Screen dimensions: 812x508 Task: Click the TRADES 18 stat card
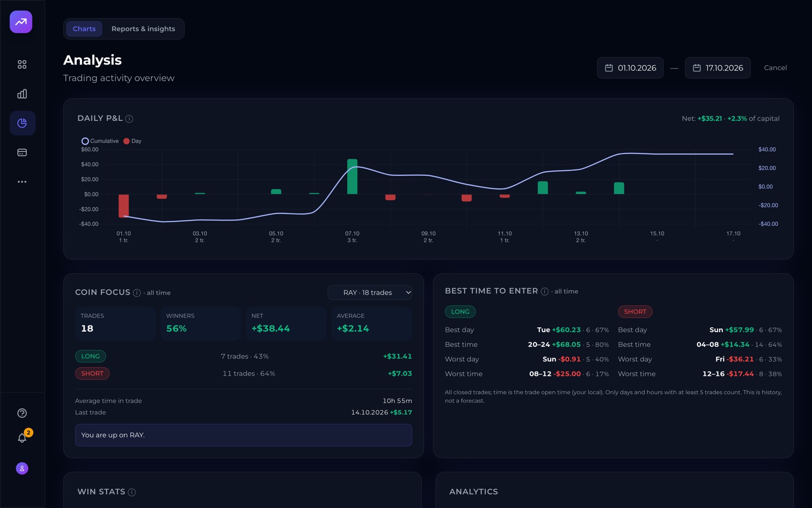(x=115, y=323)
